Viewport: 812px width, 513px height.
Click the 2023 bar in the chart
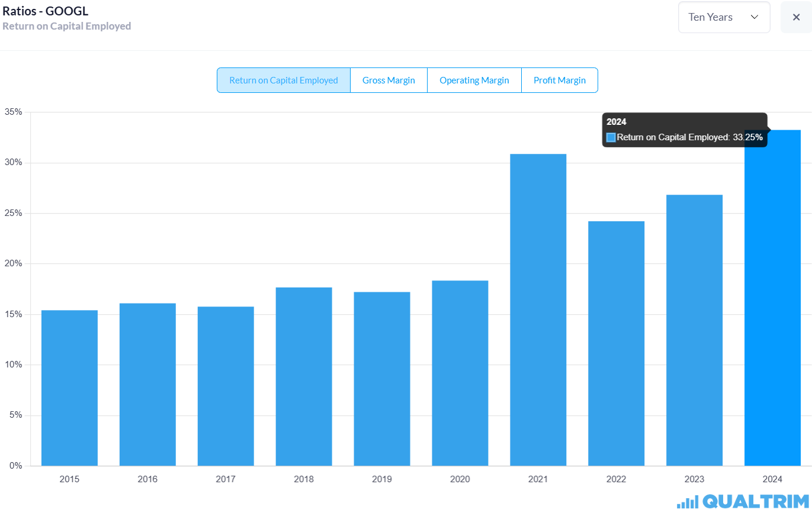[x=695, y=330]
